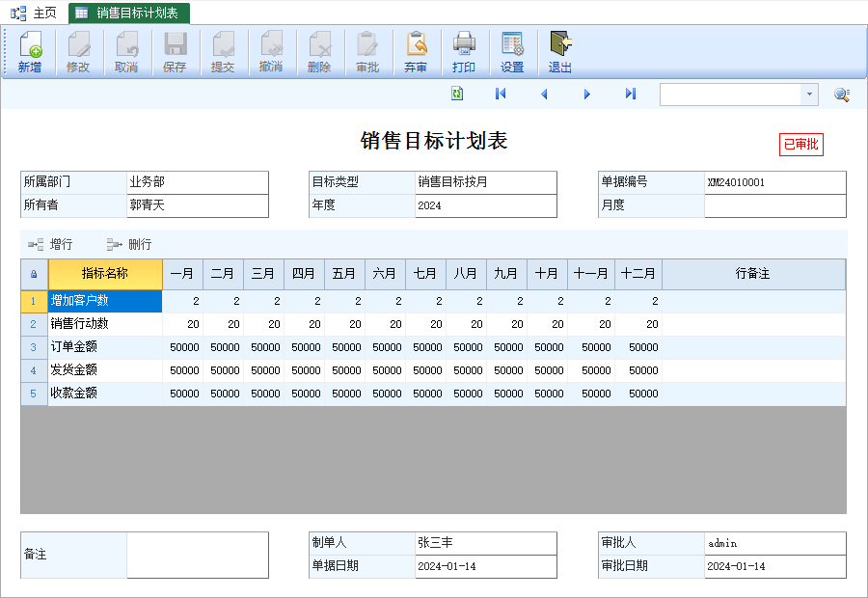
Task: Click the 单据日期 field 2024-01-14
Action: tap(486, 566)
